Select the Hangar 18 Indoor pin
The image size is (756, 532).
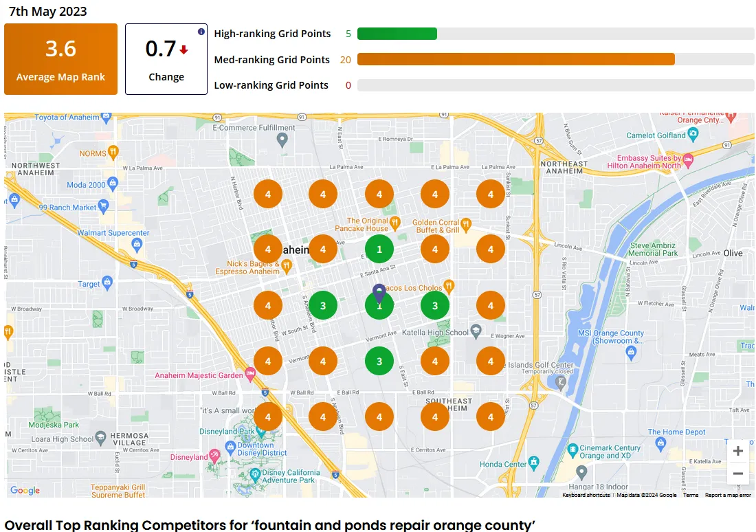(x=581, y=472)
